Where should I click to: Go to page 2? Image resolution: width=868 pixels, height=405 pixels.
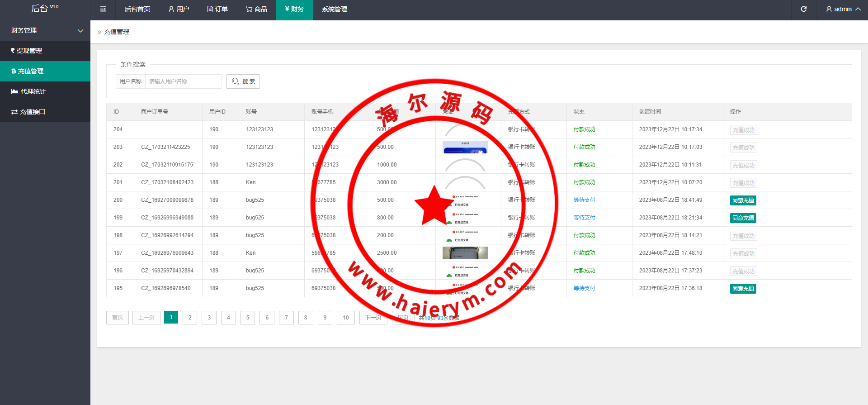(190, 318)
